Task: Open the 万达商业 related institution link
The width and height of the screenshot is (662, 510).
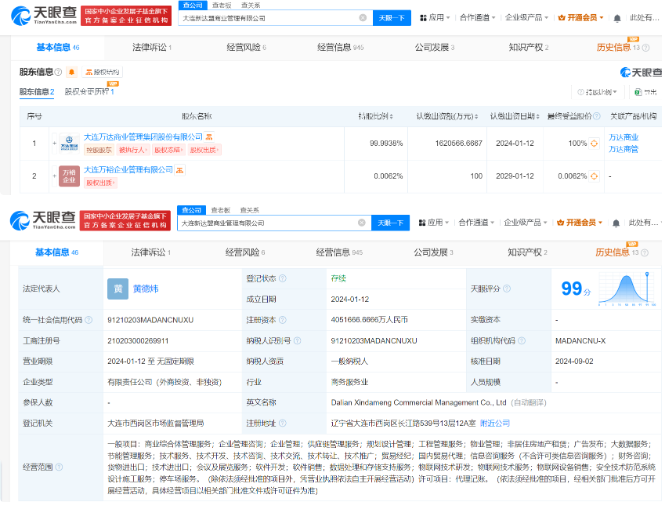Action: [x=623, y=137]
